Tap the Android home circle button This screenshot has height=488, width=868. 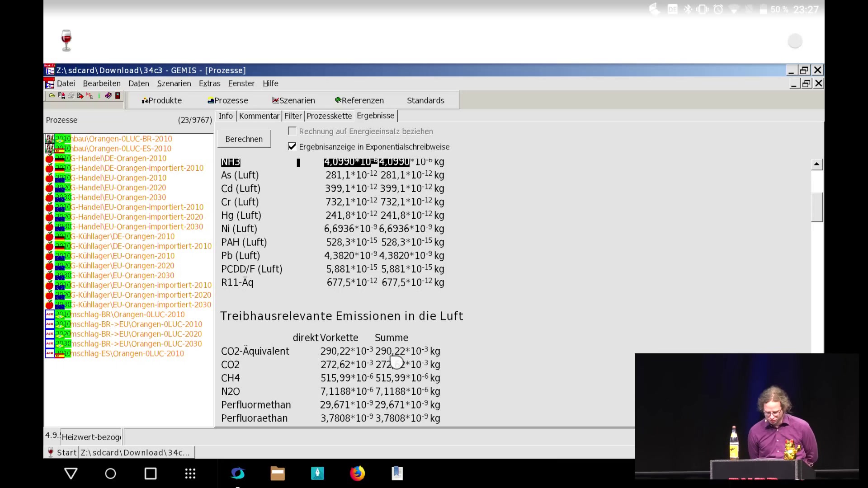110,474
